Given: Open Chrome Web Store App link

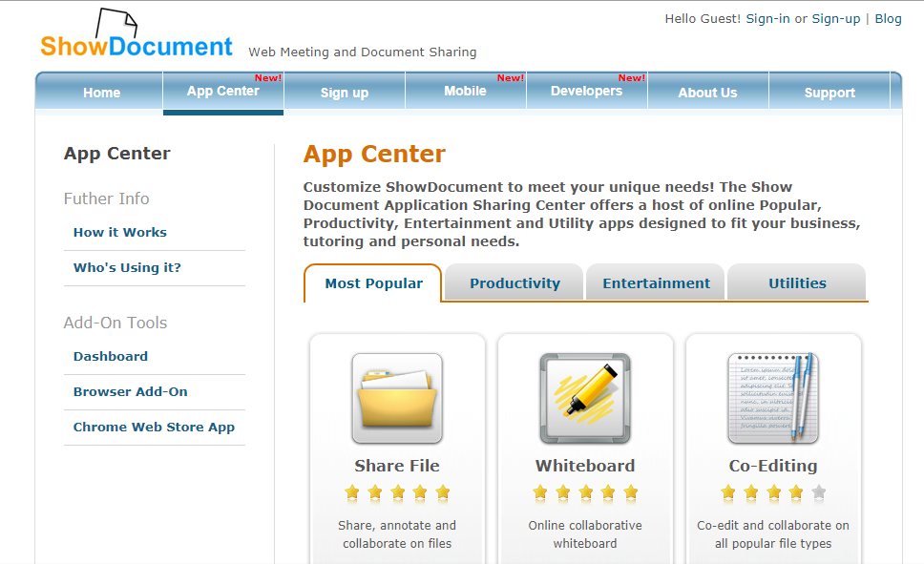Looking at the screenshot, I should (154, 427).
